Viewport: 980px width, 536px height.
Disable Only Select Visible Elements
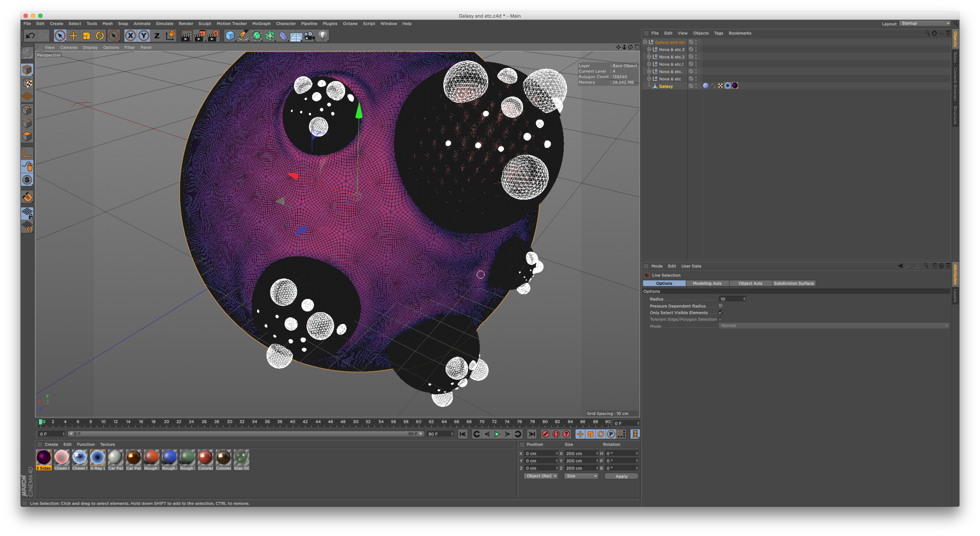(x=721, y=313)
